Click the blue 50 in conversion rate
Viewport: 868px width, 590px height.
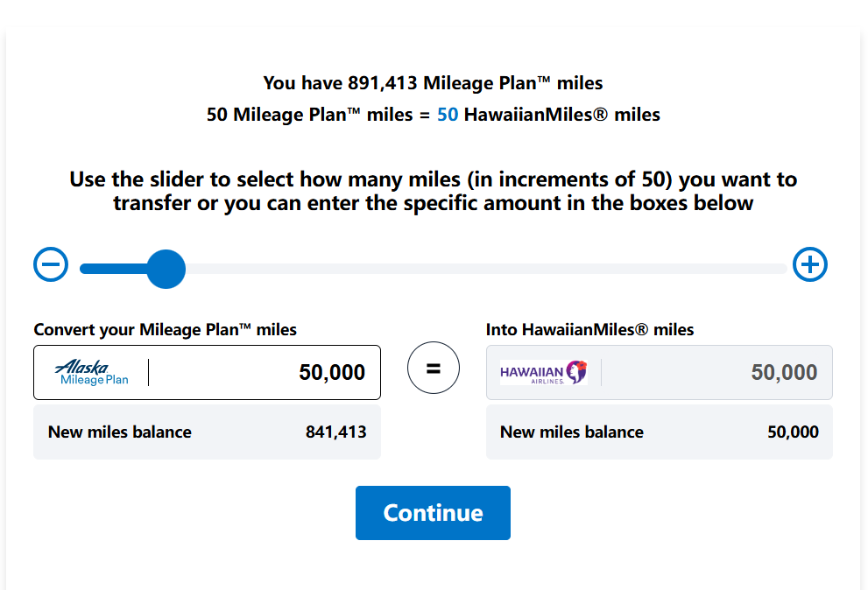pos(448,115)
